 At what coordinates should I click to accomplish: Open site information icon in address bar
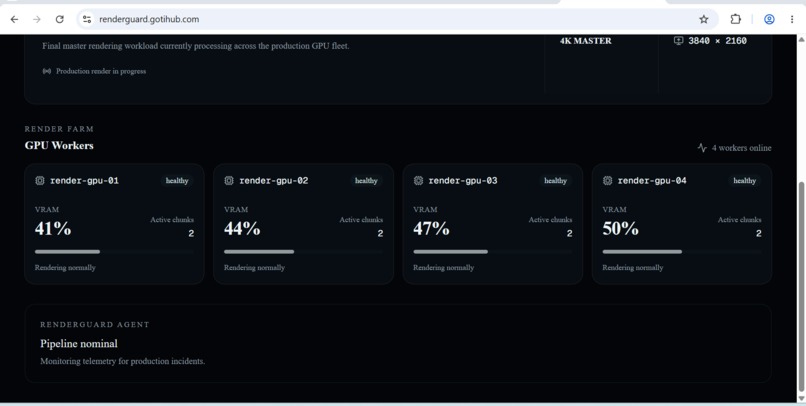click(87, 20)
